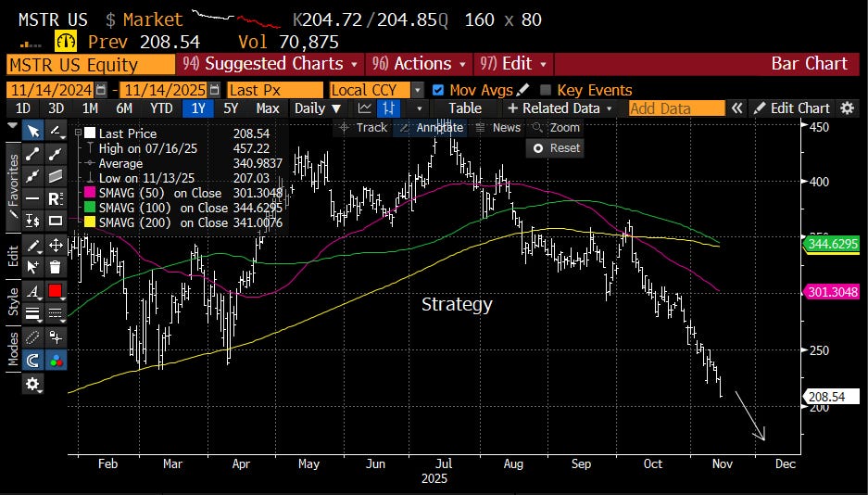
Task: Click the magenta SMAVG (50) swatch
Action: [89, 193]
